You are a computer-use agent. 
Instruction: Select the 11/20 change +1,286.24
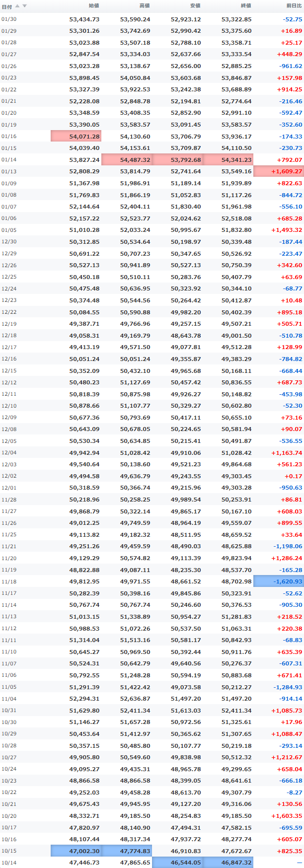pyautogui.click(x=287, y=558)
